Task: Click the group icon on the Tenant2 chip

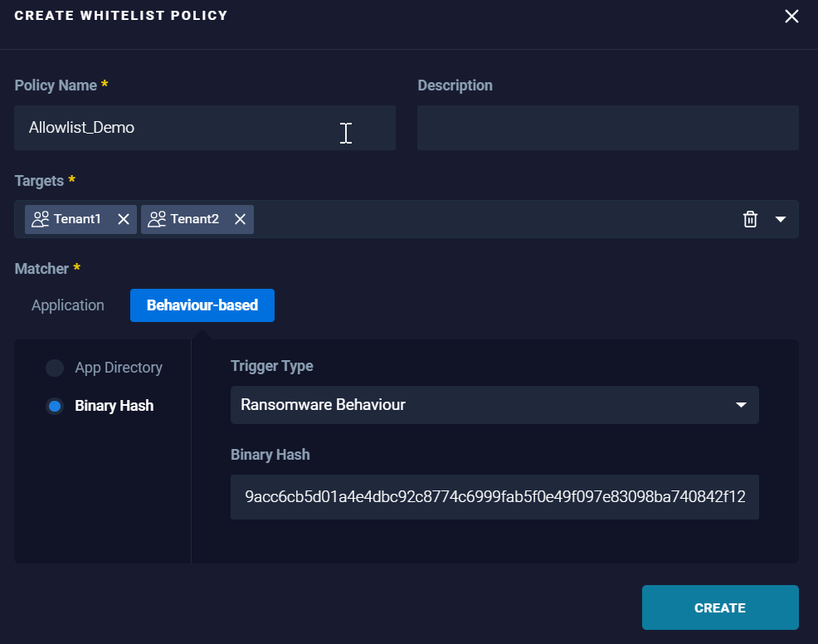Action: click(x=156, y=219)
